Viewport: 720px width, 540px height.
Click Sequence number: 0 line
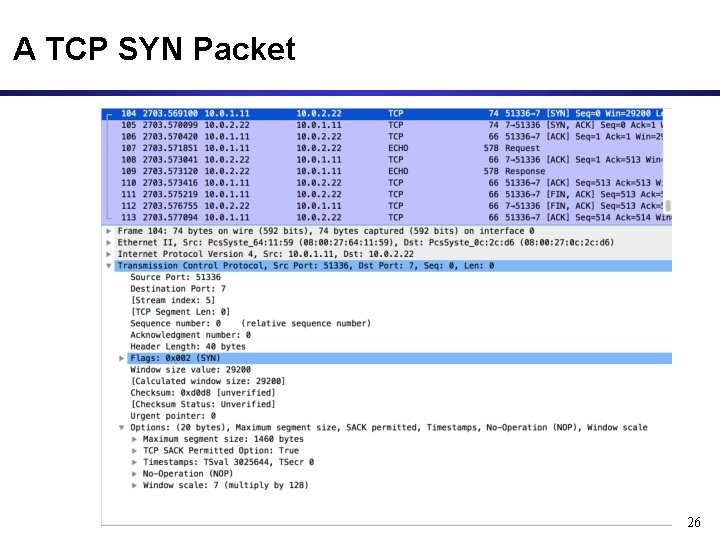(250, 323)
